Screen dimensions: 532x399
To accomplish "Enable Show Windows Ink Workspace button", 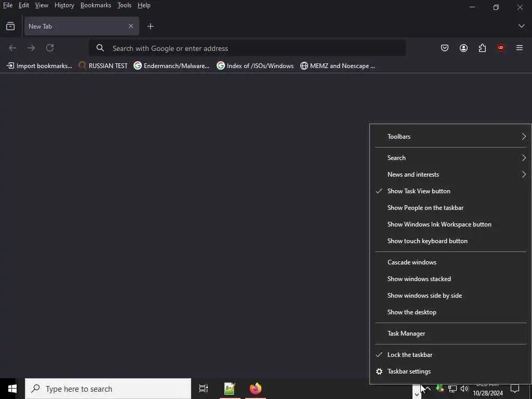I will pos(450,224).
